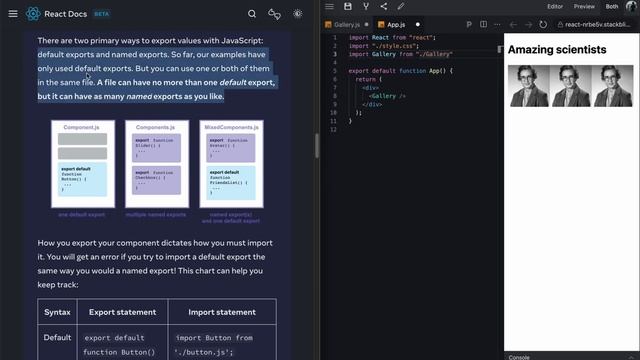Click the 'multiple named exports' caption
Viewport: 640px width, 360px height.
156,215
